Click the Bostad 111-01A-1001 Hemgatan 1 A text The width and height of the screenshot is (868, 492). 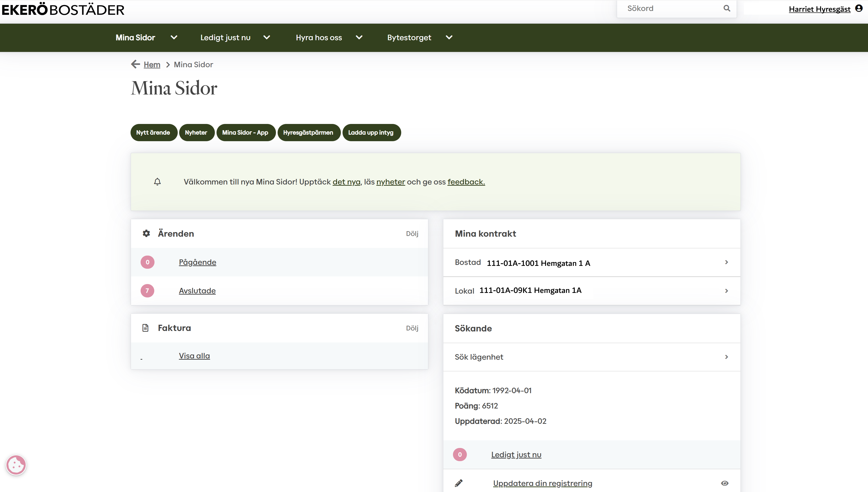522,263
